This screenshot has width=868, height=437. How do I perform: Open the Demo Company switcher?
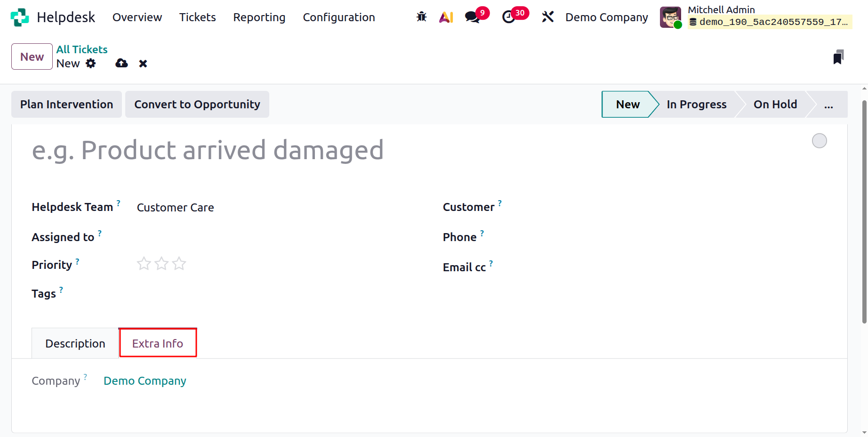click(607, 17)
